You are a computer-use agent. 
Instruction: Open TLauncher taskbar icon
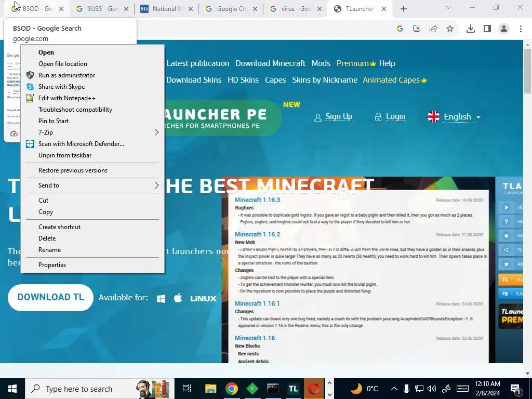tap(293, 389)
